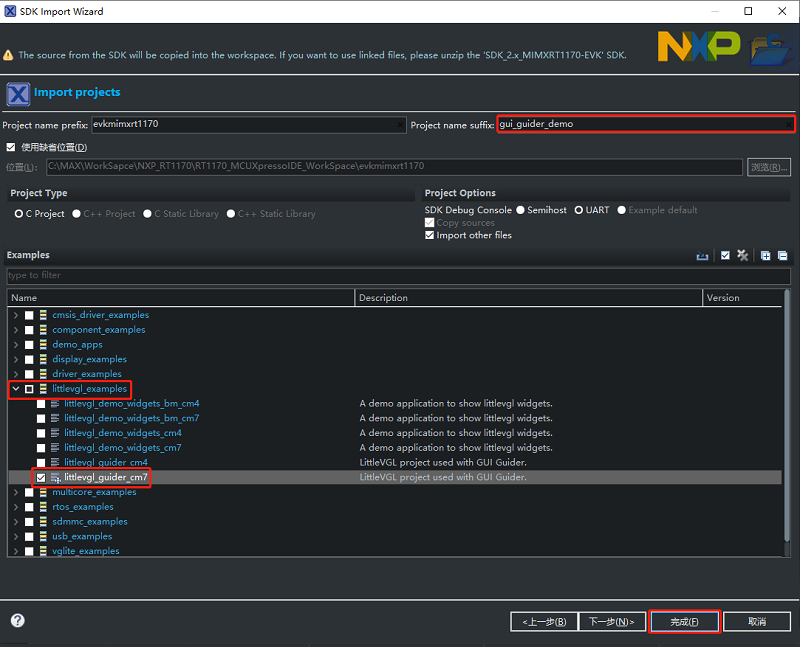
Task: Click the SDK Import Wizard title bar icon
Action: (x=10, y=11)
